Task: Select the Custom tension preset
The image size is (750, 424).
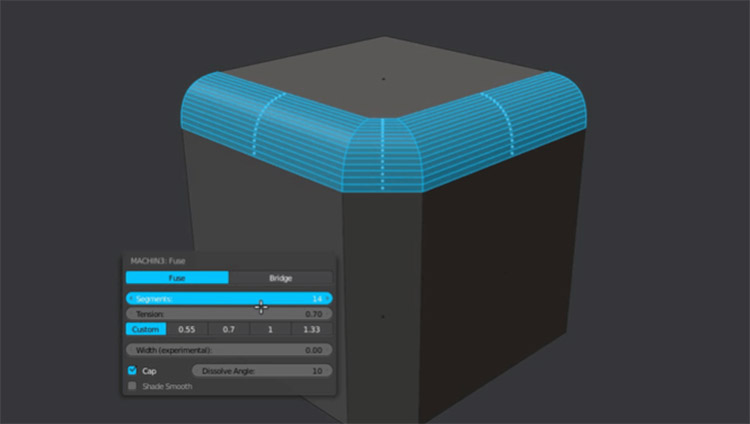Action: point(146,329)
